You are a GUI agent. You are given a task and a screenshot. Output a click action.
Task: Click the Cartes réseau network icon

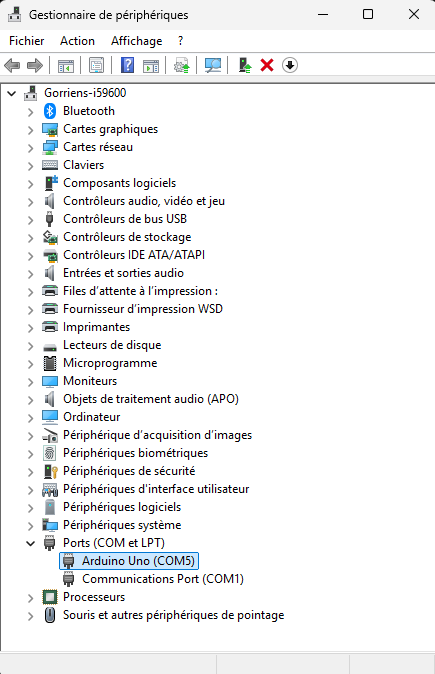[x=50, y=147]
